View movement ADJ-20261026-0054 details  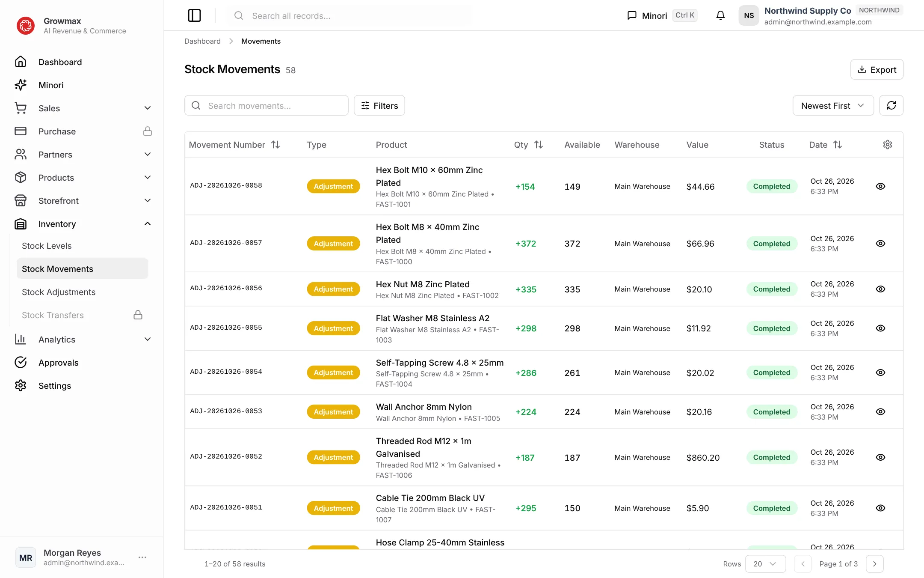(880, 372)
